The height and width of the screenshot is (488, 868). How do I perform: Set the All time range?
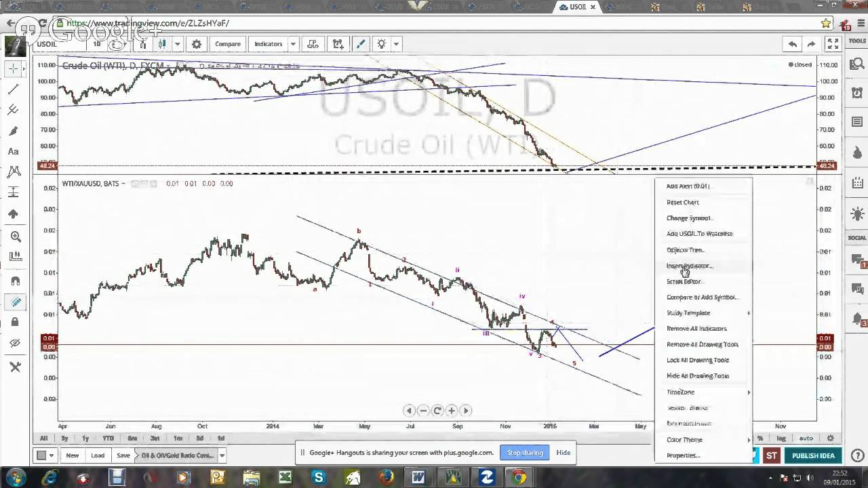click(43, 439)
